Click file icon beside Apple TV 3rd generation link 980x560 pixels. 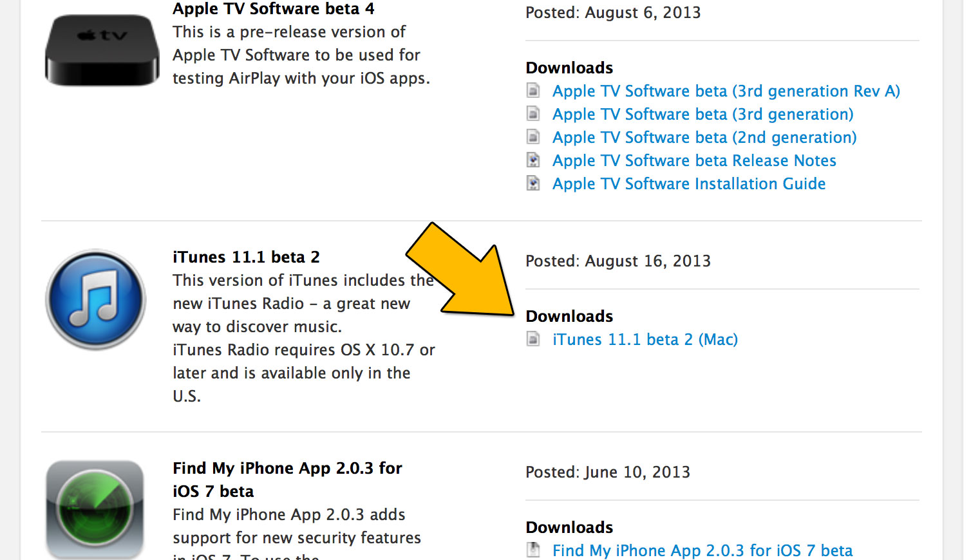533,114
